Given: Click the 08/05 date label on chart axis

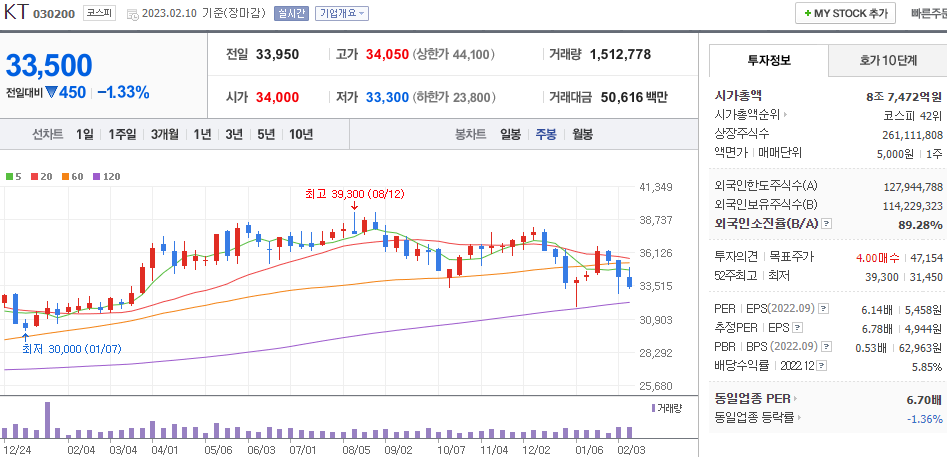Looking at the screenshot, I should [356, 450].
